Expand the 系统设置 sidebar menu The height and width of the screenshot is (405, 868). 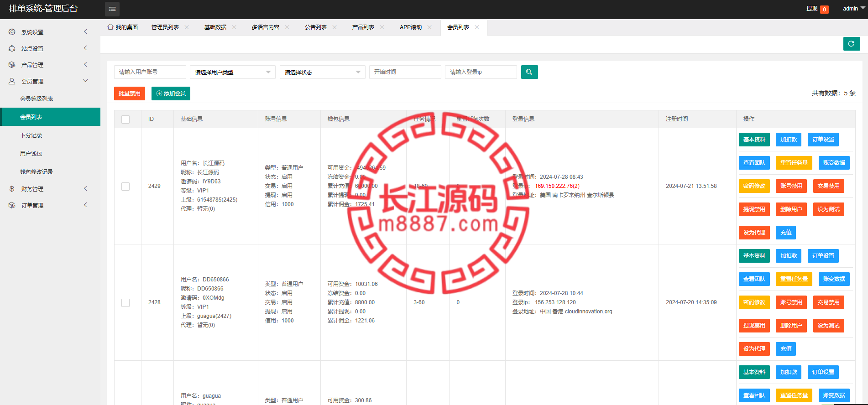50,32
